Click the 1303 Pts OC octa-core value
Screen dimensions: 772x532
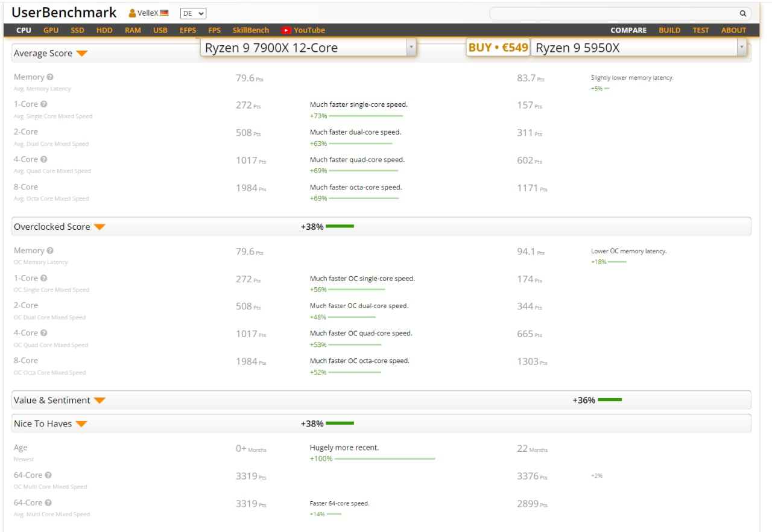(532, 361)
